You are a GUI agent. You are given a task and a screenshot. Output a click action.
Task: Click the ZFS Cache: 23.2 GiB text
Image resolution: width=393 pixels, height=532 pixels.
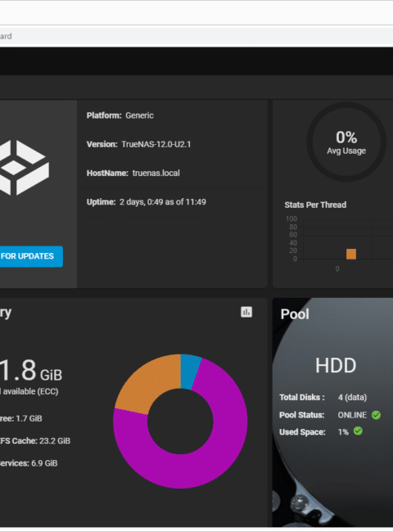(x=35, y=440)
